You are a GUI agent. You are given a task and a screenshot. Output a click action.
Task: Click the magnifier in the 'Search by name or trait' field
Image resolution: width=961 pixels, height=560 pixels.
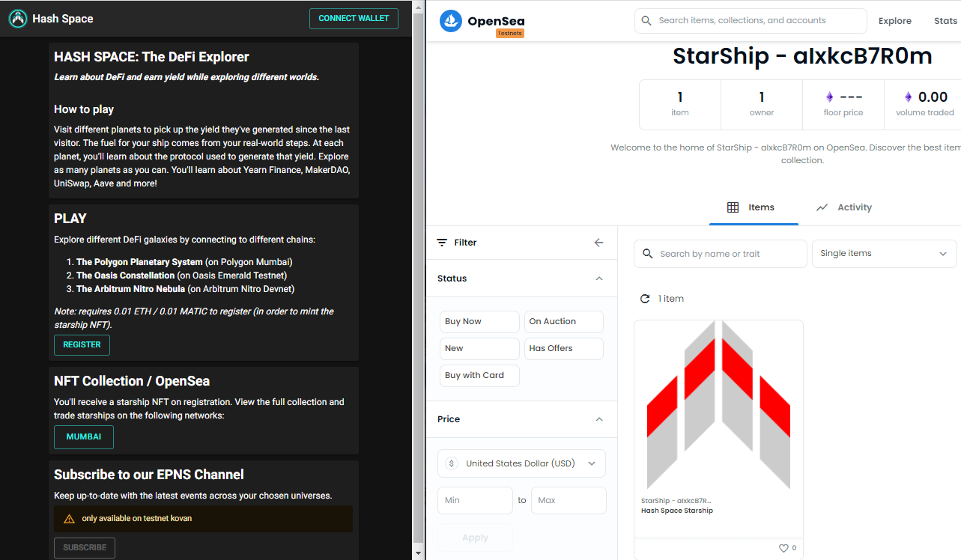(648, 254)
